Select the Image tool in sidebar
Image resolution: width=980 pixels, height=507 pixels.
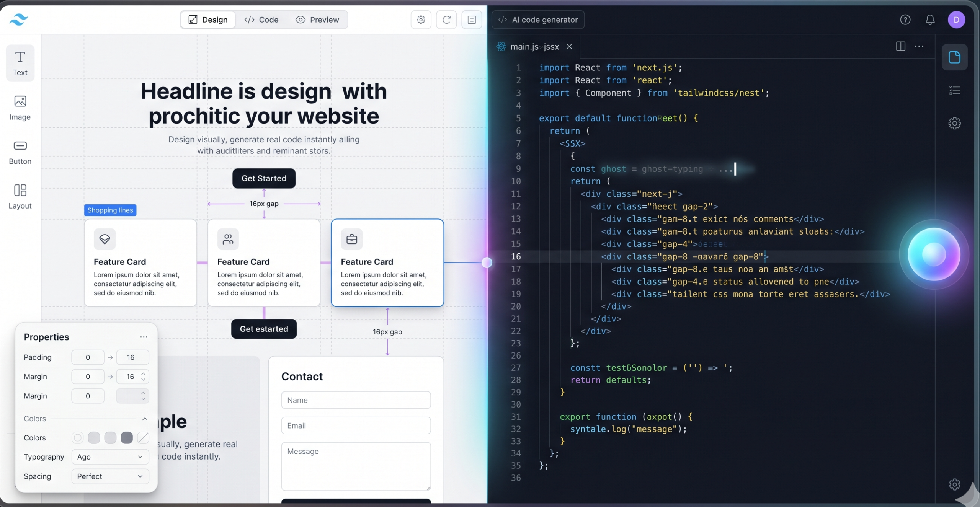coord(20,108)
